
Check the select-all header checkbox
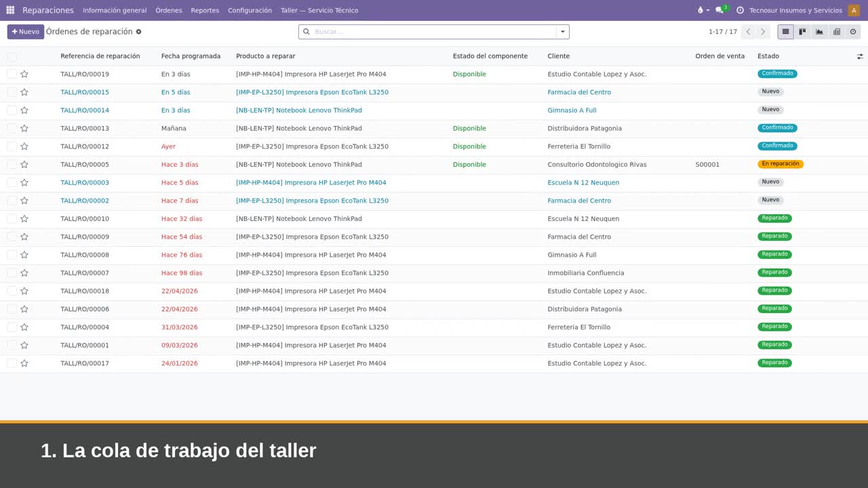12,56
